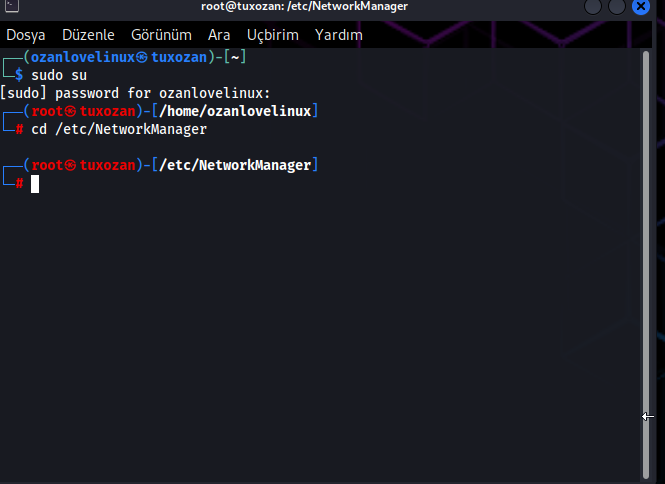Minimize the terminal window
The width and height of the screenshot is (665, 484).
[594, 7]
